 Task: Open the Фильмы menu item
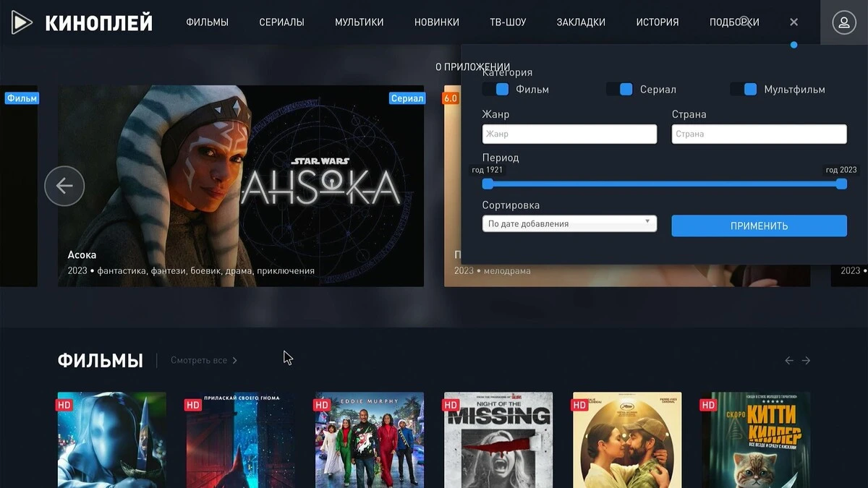(x=207, y=22)
